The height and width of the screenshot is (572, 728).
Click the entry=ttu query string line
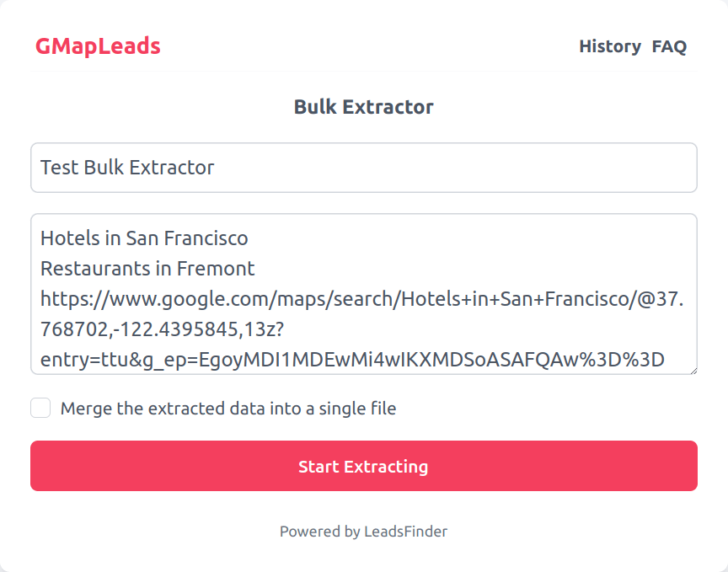pos(352,361)
